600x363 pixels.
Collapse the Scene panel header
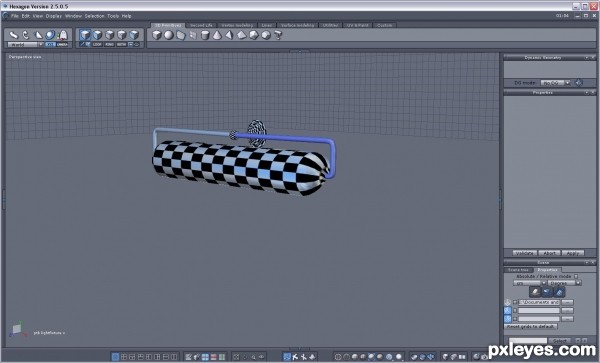coord(586,263)
